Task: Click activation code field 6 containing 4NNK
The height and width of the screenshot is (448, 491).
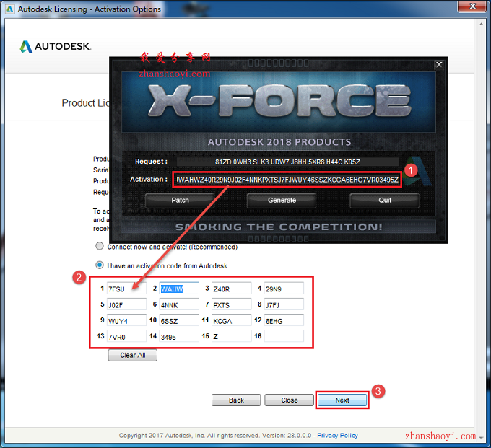Action: (179, 304)
